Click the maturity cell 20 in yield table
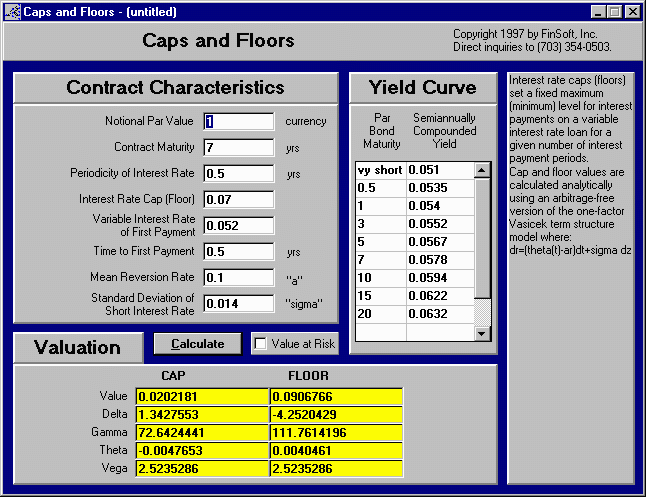 point(381,314)
